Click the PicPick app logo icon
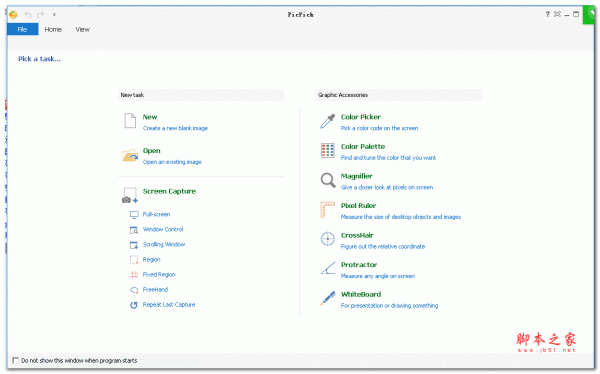Screen dimensions: 600x374 coord(13,15)
